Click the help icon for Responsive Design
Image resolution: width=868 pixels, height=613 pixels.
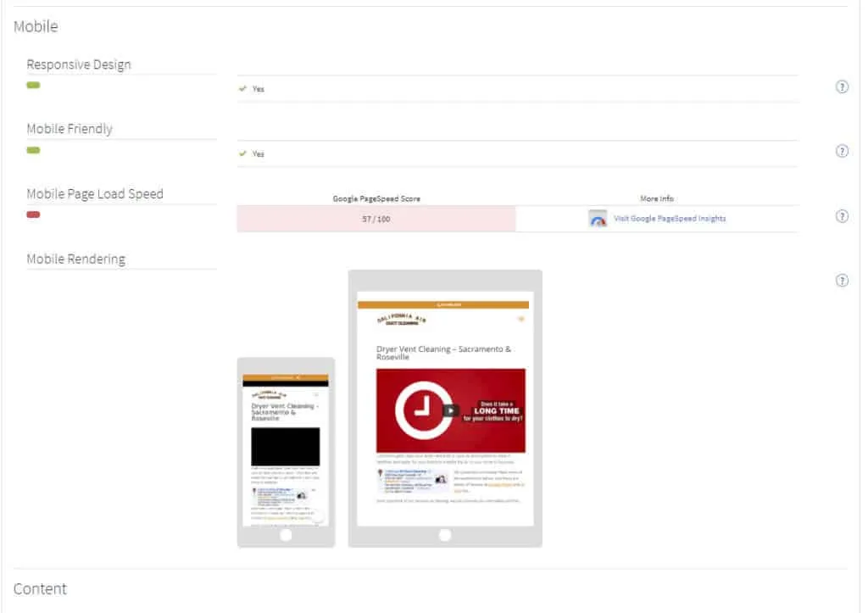pos(842,86)
